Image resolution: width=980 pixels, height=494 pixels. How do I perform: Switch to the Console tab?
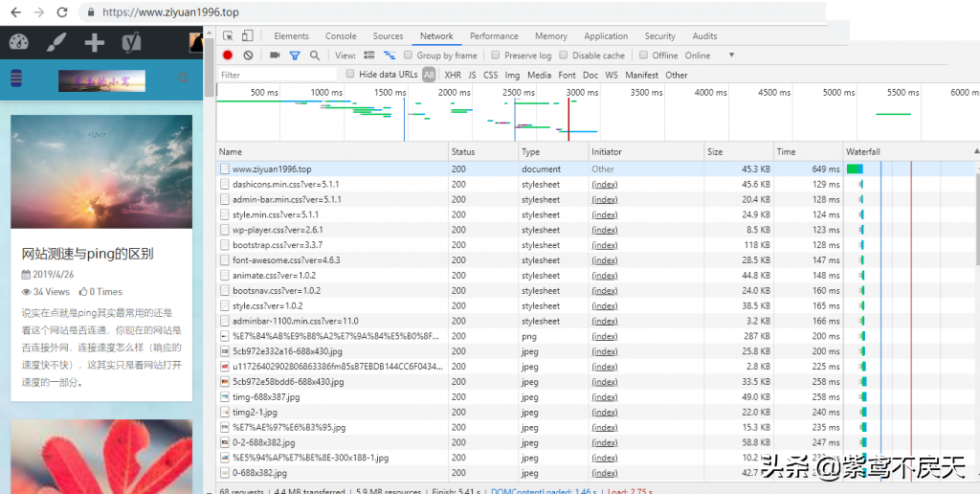point(341,36)
